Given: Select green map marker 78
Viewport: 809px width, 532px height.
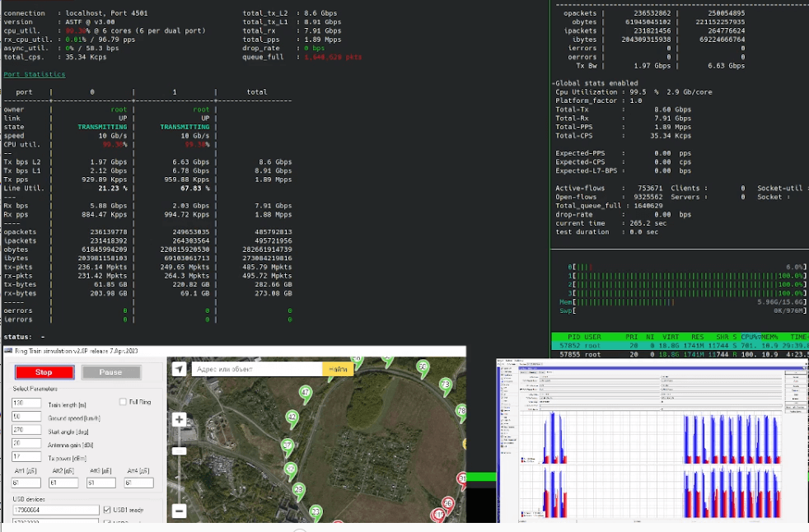Looking at the screenshot, I should tap(461, 413).
